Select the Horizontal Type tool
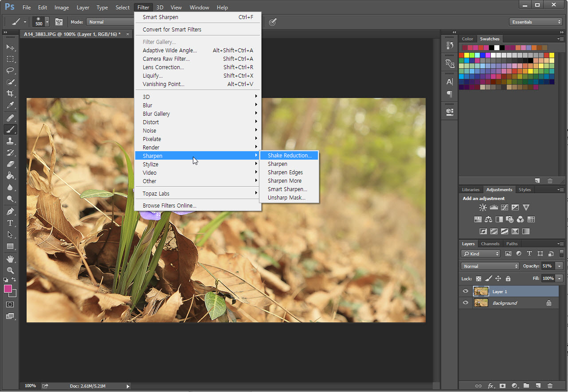The height and width of the screenshot is (392, 568). [x=10, y=223]
